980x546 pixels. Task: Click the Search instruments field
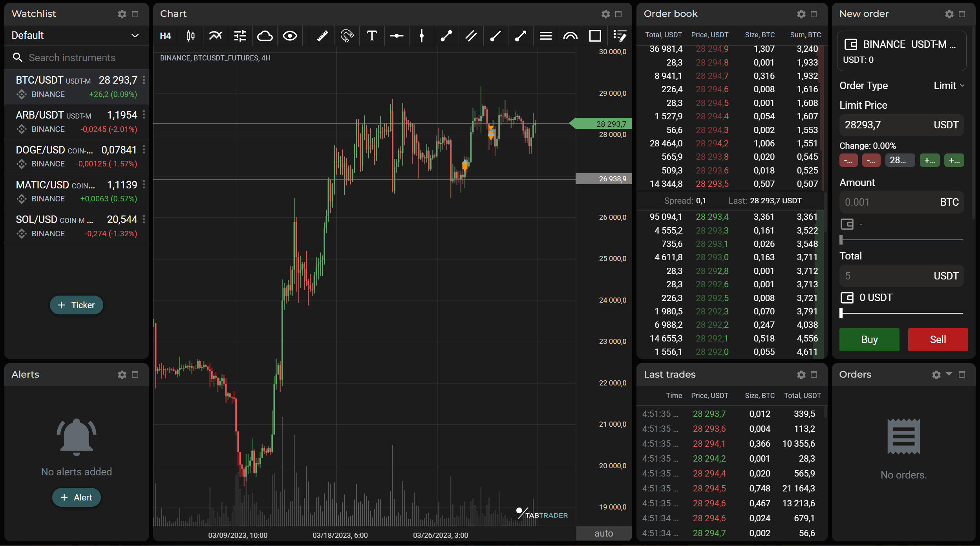tap(76, 58)
